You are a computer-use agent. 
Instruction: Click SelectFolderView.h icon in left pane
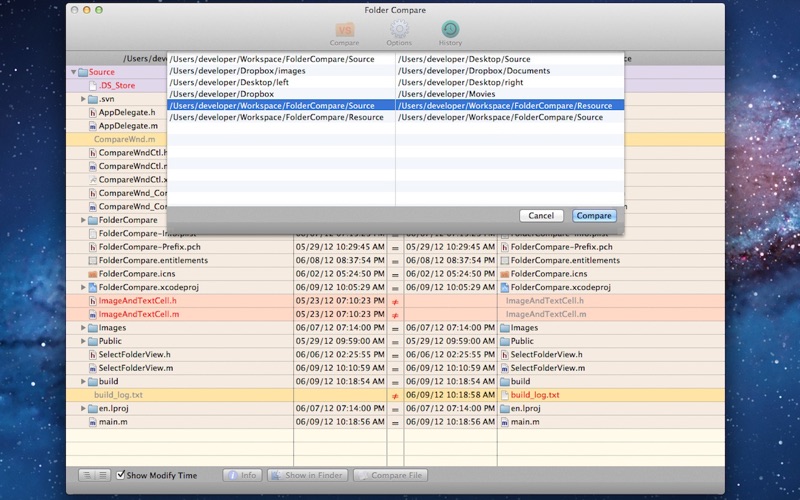[93, 355]
